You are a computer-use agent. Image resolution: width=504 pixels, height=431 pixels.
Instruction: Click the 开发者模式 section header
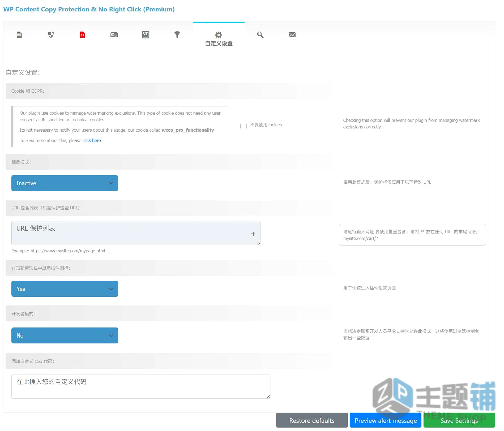coord(169,314)
